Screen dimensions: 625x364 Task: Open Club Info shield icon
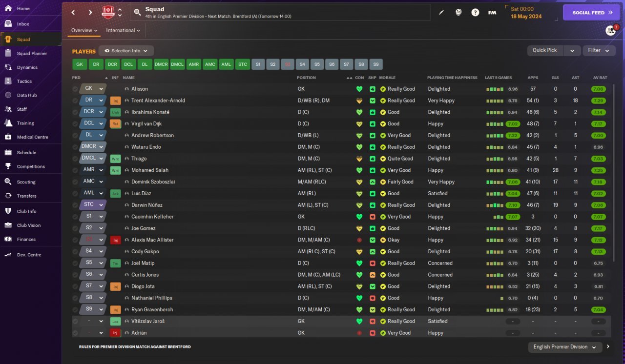[x=8, y=211]
